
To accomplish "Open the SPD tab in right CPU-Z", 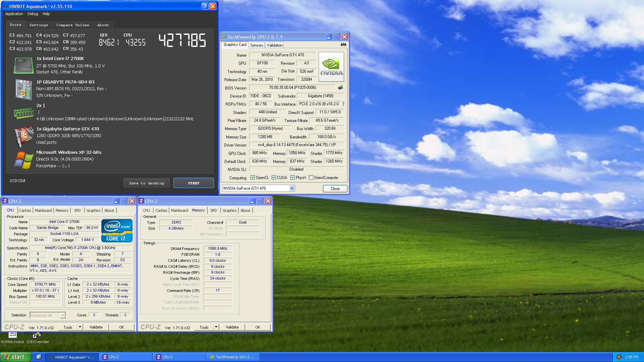I will (214, 210).
